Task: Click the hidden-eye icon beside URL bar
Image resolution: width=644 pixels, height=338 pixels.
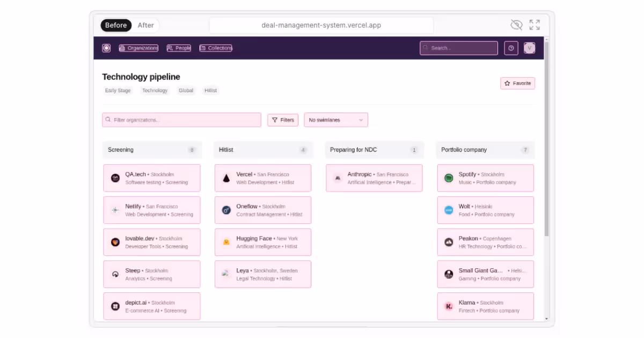Action: coord(516,25)
